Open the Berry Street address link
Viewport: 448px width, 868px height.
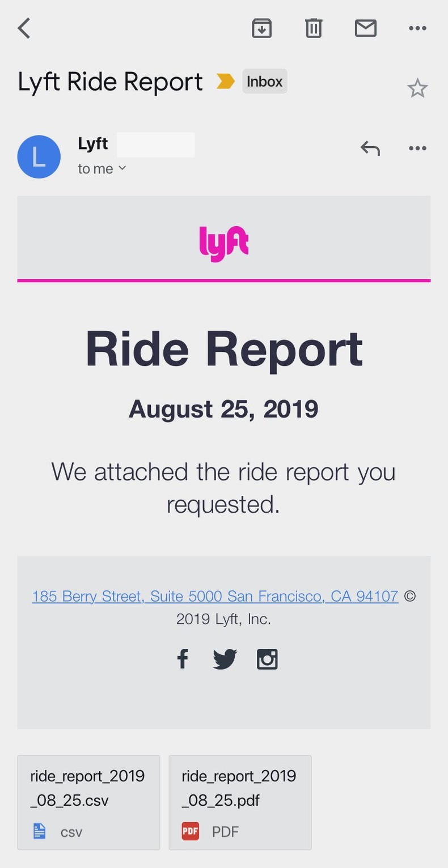click(x=214, y=596)
